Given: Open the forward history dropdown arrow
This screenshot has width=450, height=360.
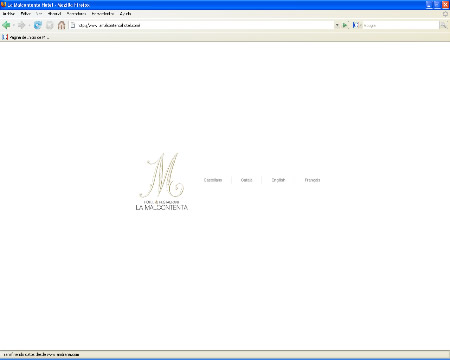Looking at the screenshot, I should (x=29, y=25).
